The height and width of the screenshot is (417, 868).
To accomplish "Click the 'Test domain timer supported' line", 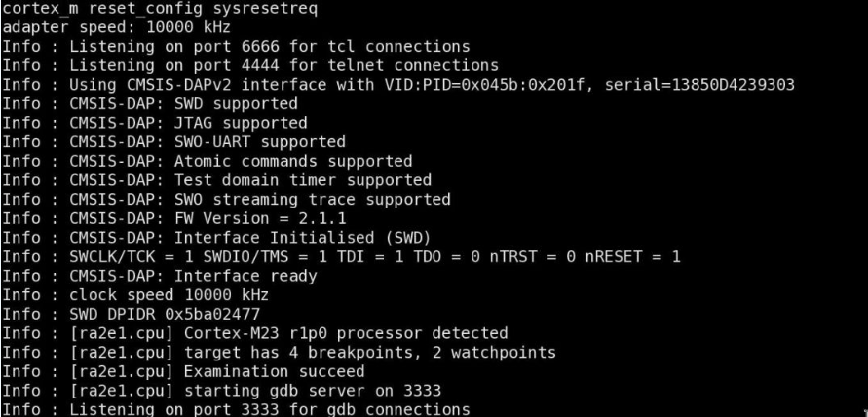I will click(x=216, y=180).
